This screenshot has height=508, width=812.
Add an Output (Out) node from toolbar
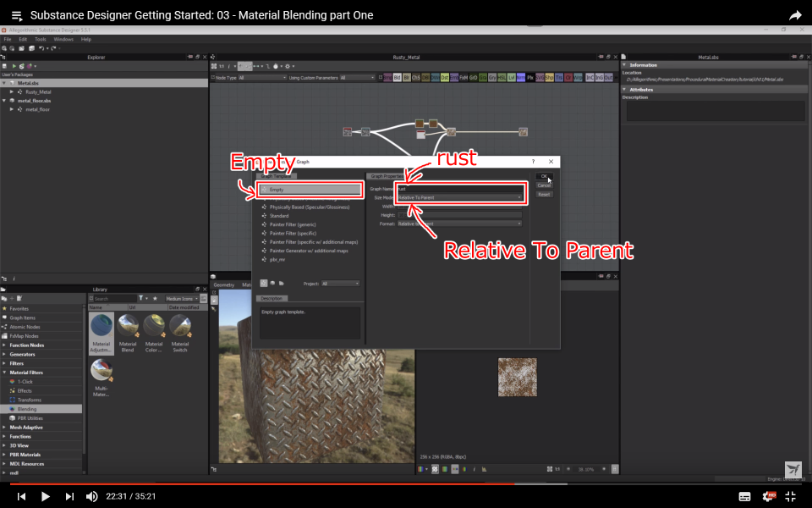pos(608,78)
